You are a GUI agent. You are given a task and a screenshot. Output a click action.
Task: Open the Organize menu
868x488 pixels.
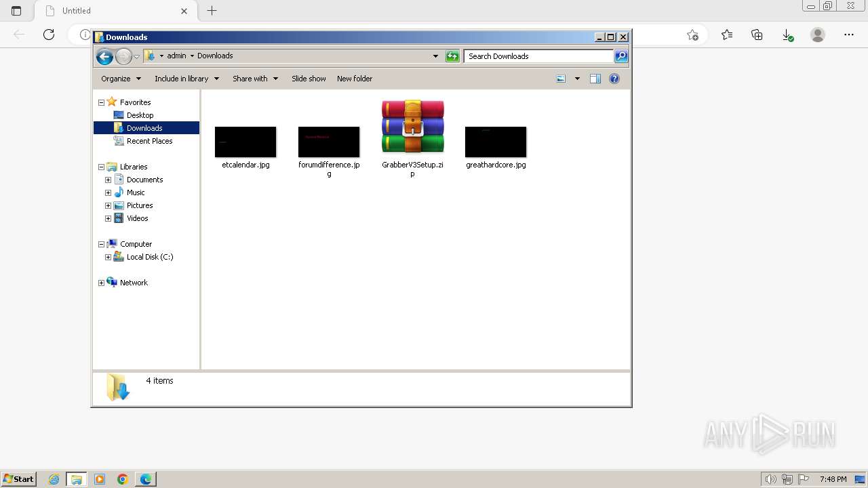[x=121, y=79]
